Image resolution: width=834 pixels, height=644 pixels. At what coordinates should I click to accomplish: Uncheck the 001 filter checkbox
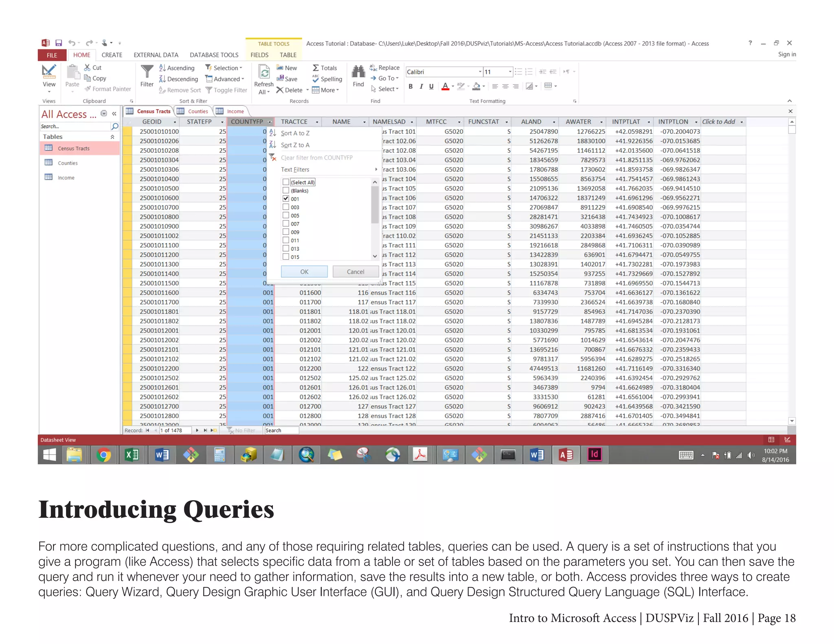(x=286, y=199)
